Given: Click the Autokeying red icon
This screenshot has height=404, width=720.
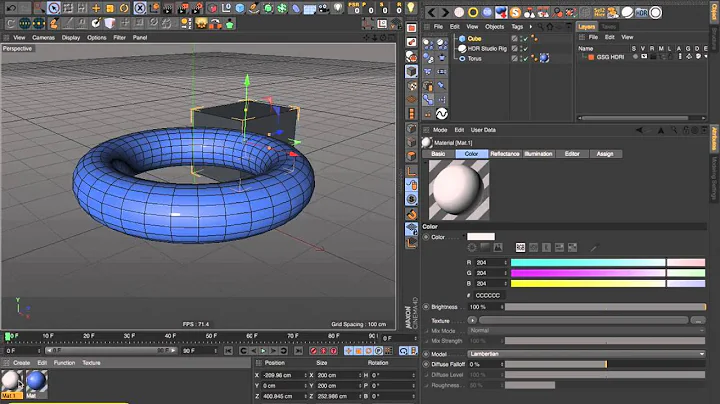Looking at the screenshot, I should click(x=323, y=351).
